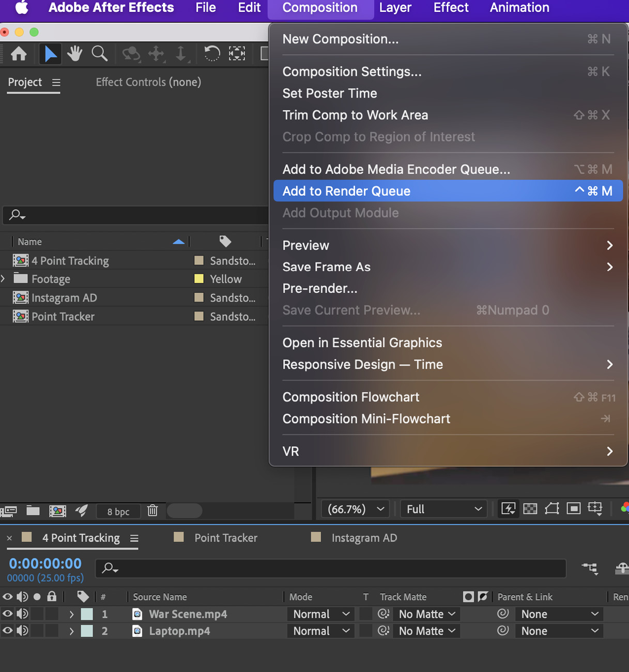Open the magnification (66.7%) dropdown
Viewport: 629px width, 672px height.
coord(356,509)
